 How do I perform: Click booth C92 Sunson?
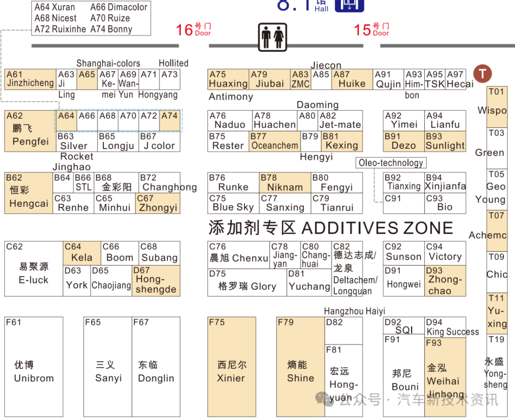[404, 253]
